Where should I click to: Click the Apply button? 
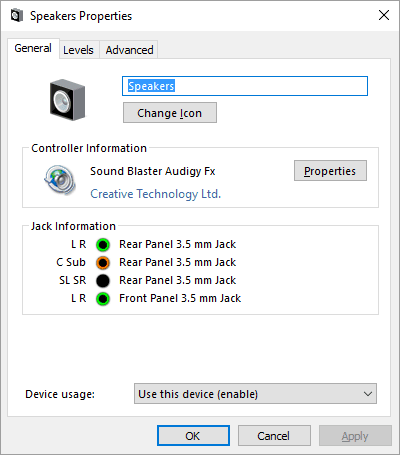(x=355, y=436)
